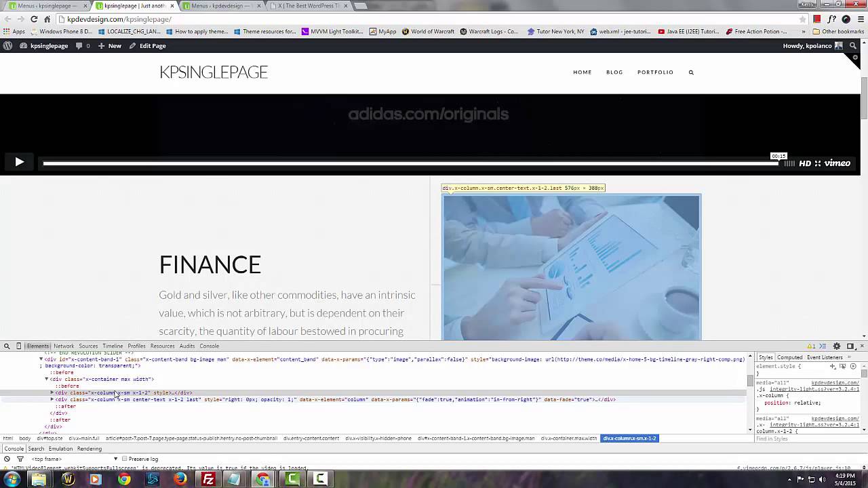868x488 pixels.
Task: Go to browser home icon
Action: coord(47,19)
